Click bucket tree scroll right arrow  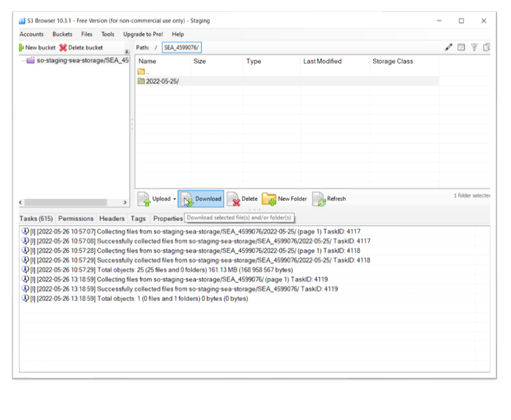[x=125, y=202]
